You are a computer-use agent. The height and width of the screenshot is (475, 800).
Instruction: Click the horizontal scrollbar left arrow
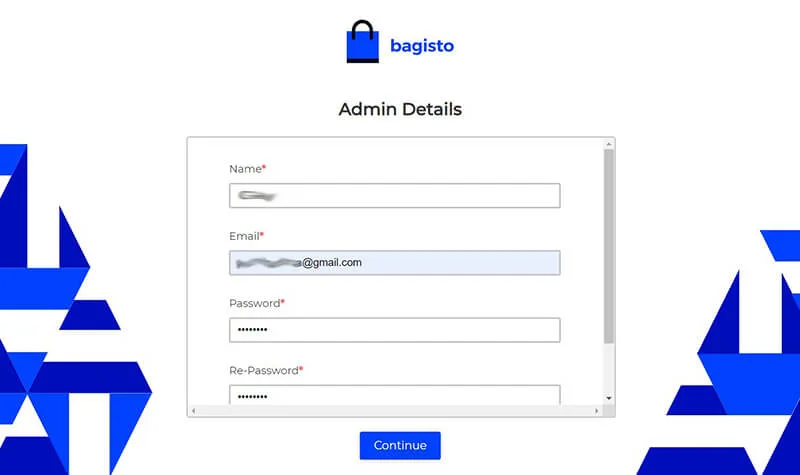pyautogui.click(x=193, y=410)
